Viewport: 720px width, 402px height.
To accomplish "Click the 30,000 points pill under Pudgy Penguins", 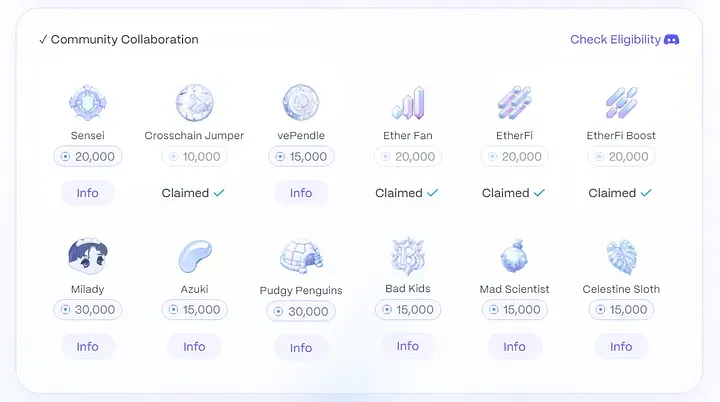I will click(x=301, y=311).
